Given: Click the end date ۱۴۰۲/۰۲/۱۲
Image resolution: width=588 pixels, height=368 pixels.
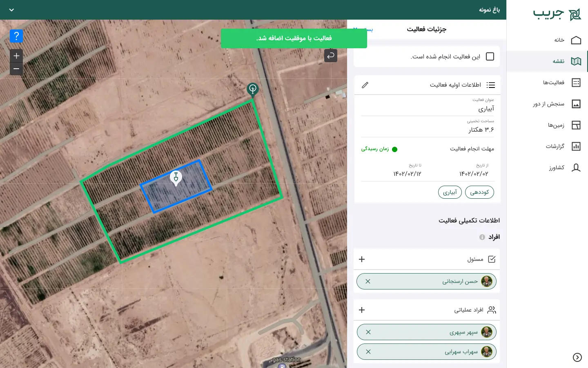Looking at the screenshot, I should (x=407, y=174).
